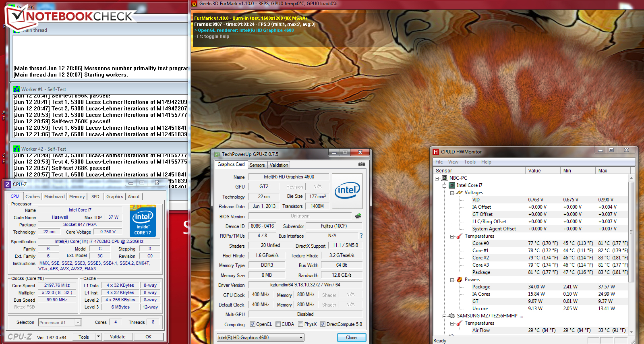Screen dimensions: 644x344
Task: Toggle the OpenCL checkbox in GPU-Z
Action: coord(253,324)
